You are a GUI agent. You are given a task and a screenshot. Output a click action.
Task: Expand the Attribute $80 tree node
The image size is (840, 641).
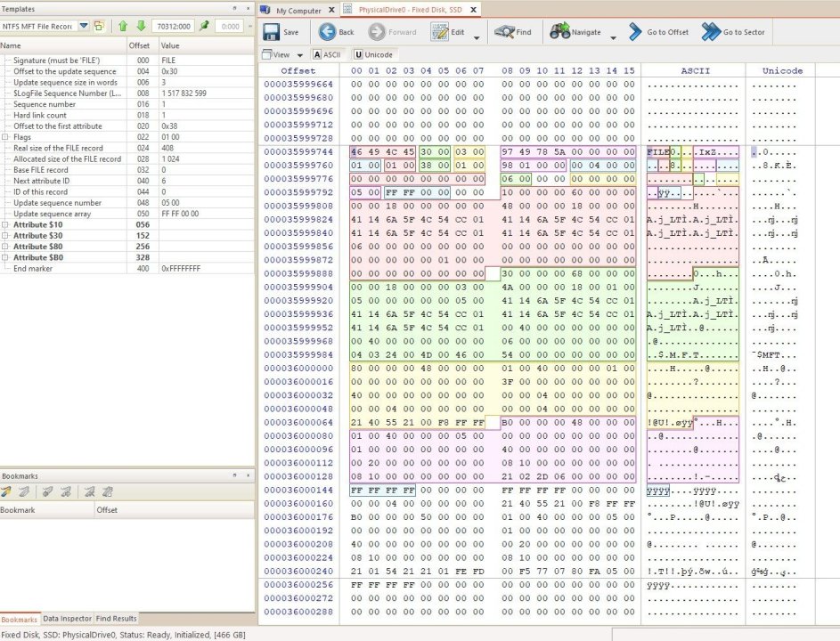[6, 247]
